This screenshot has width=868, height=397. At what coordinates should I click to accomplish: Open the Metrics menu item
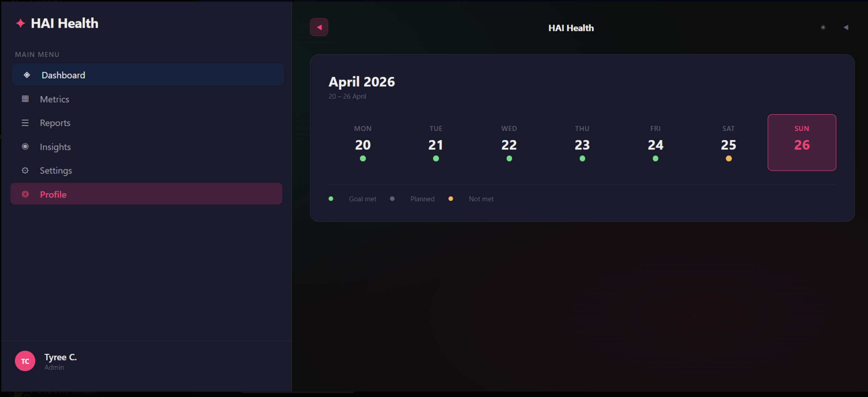tap(55, 99)
